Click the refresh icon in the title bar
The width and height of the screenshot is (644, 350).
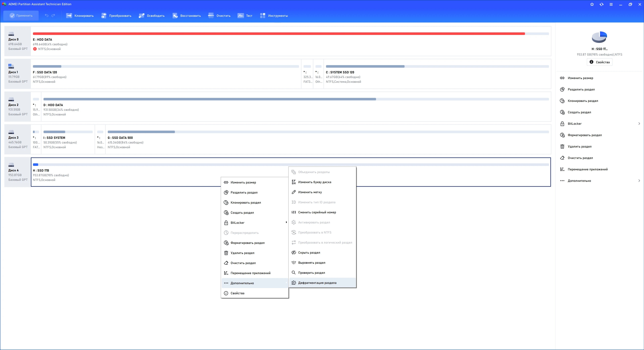(x=602, y=4)
